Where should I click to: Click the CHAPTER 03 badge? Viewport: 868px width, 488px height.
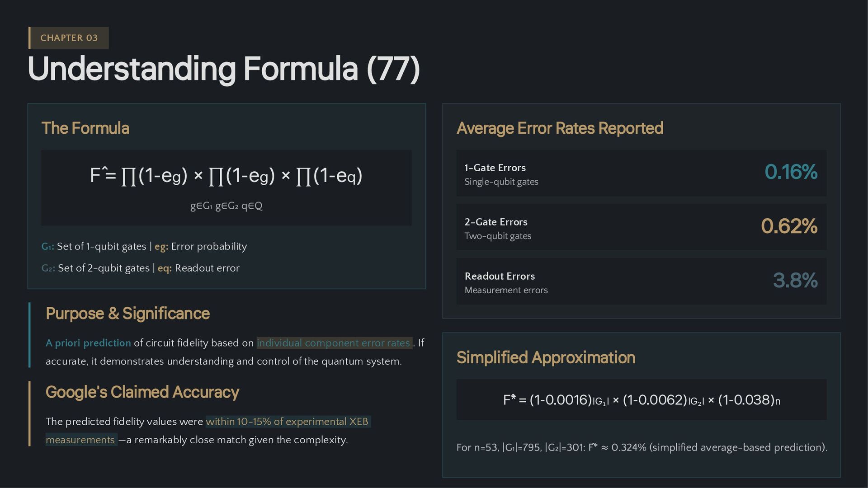pyautogui.click(x=69, y=38)
